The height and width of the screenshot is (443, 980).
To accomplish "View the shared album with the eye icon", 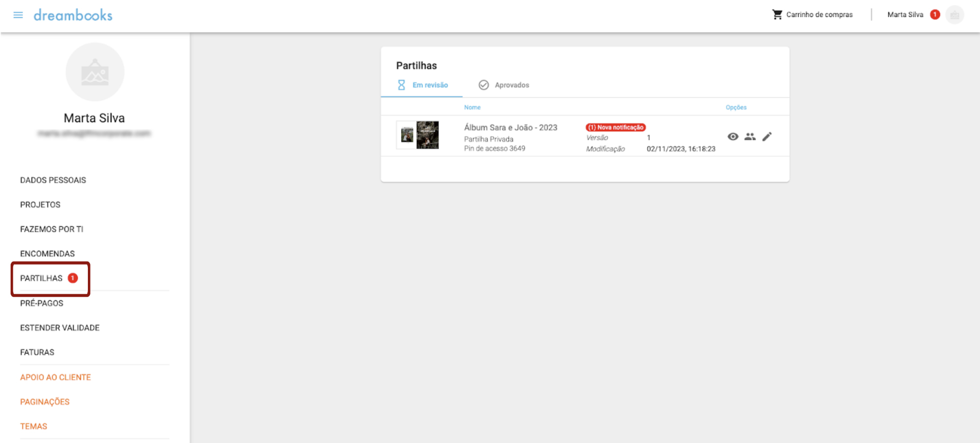I will click(733, 136).
